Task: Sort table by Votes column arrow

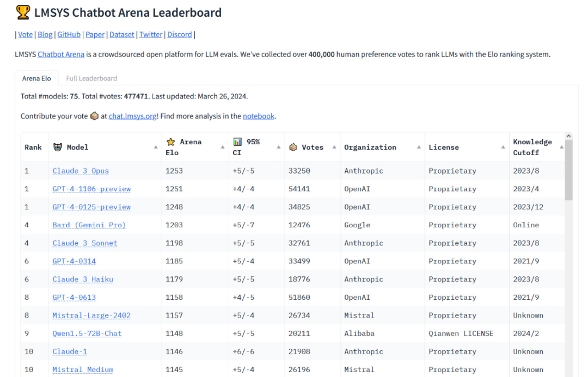Action: (334, 147)
